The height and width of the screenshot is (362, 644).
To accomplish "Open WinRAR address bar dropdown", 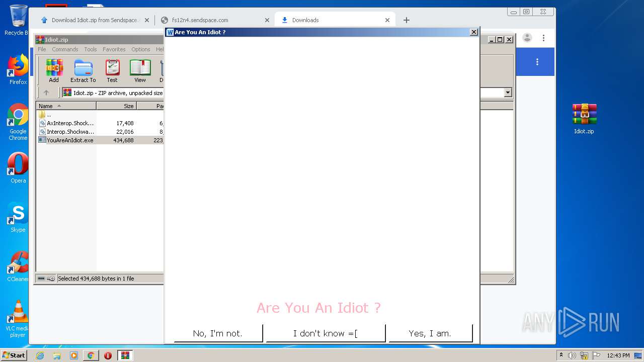I will pos(508,93).
